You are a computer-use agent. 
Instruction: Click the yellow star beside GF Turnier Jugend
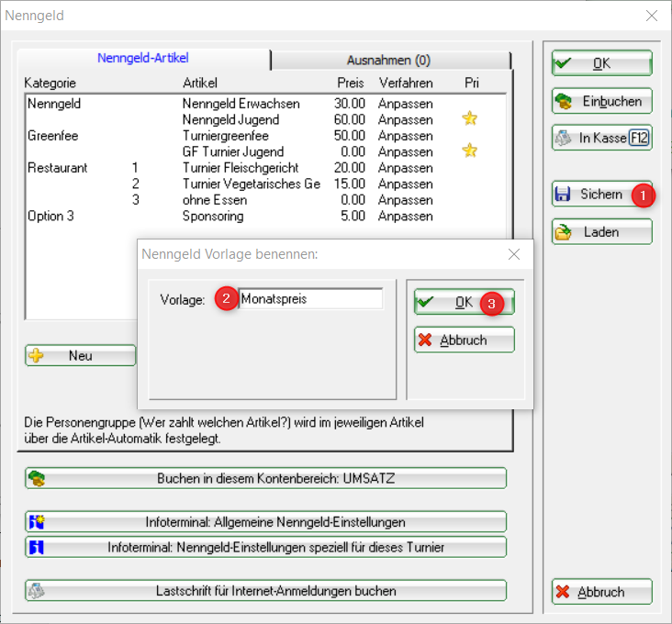(x=470, y=150)
